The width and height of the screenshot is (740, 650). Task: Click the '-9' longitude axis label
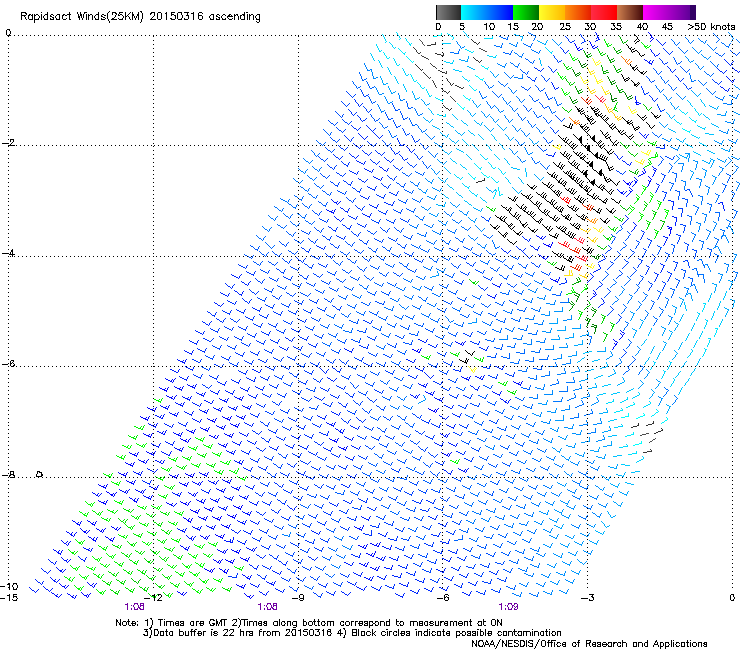298,598
